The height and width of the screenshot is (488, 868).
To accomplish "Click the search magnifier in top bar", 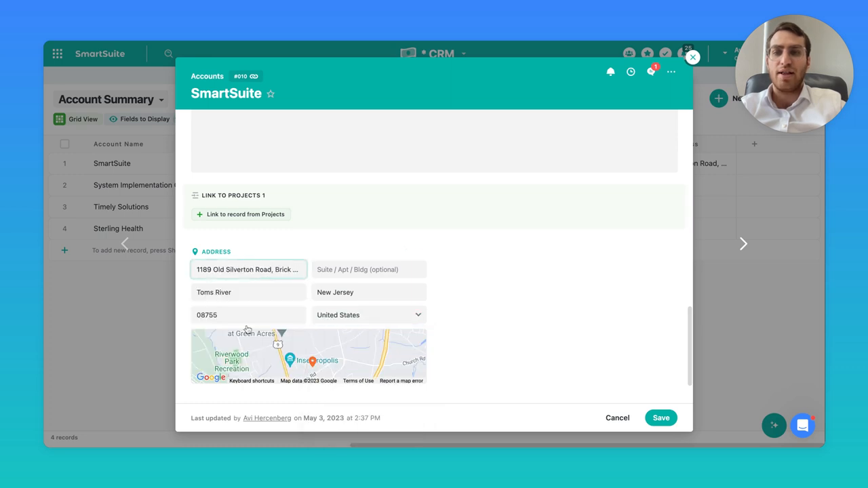I will coord(168,54).
